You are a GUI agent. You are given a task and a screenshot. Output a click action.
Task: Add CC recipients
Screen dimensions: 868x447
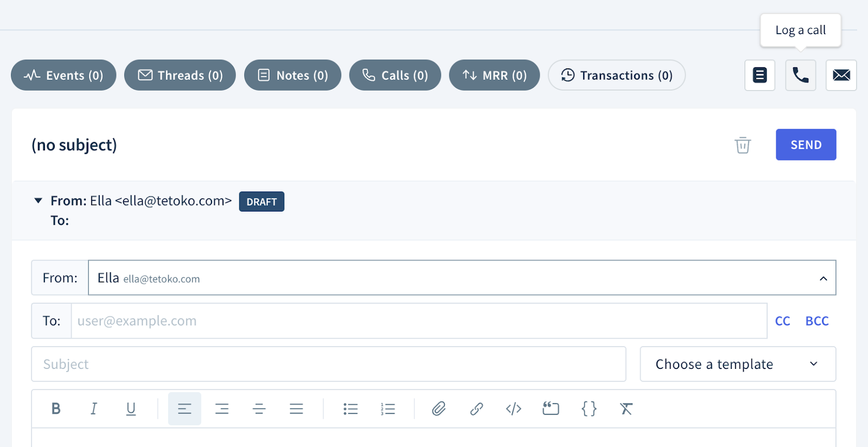783,321
